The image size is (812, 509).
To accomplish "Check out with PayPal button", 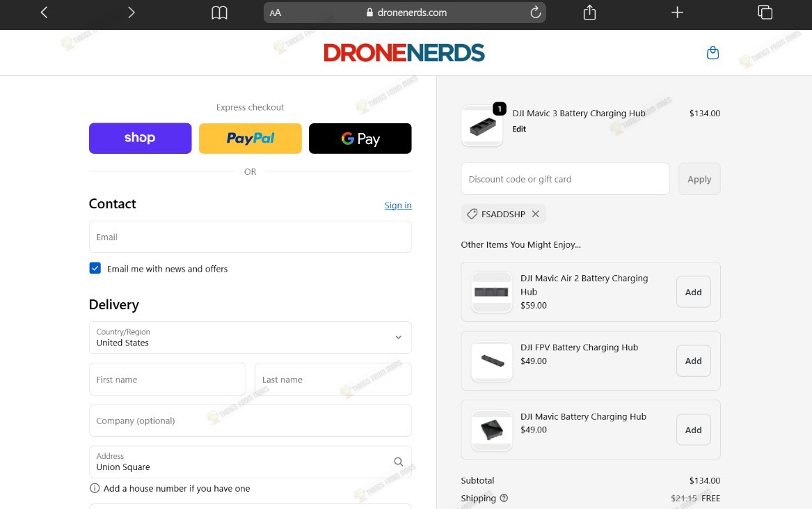I will (250, 139).
